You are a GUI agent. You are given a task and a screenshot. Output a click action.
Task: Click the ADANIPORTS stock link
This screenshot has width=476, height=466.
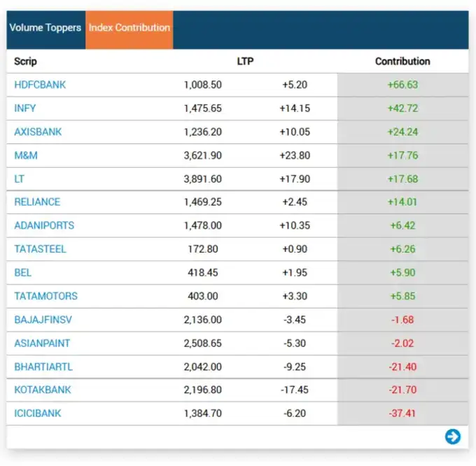pos(44,225)
